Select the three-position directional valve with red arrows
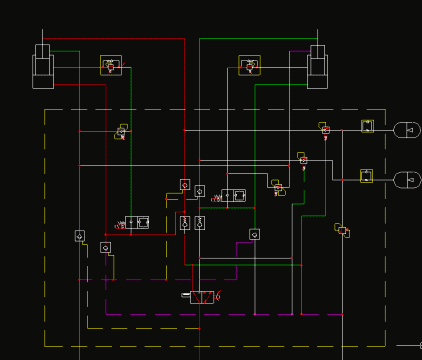This screenshot has height=360, width=422. 202,297
